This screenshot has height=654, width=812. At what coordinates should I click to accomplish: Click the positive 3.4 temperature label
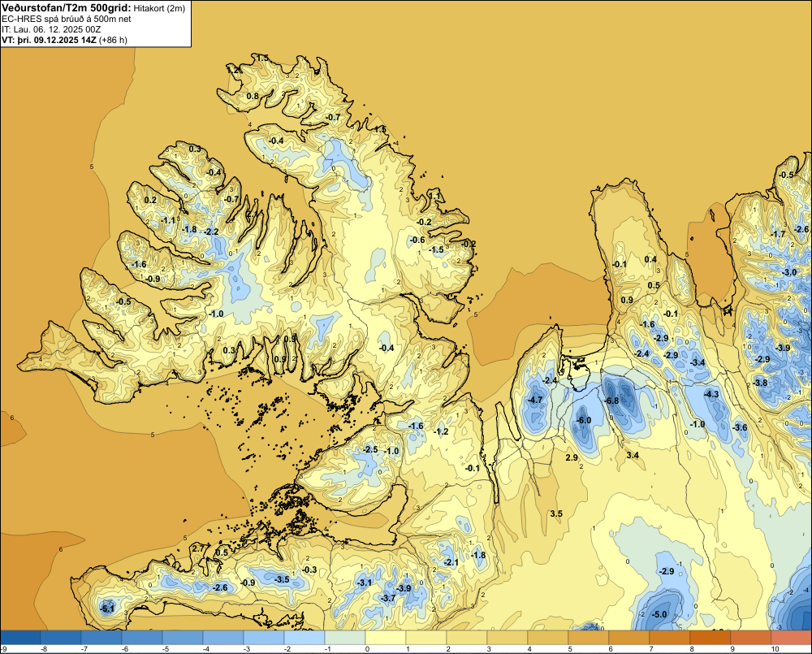[x=633, y=456]
